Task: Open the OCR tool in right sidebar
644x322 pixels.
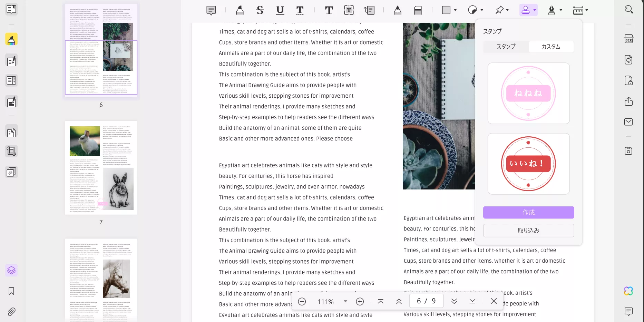Action: [628, 39]
